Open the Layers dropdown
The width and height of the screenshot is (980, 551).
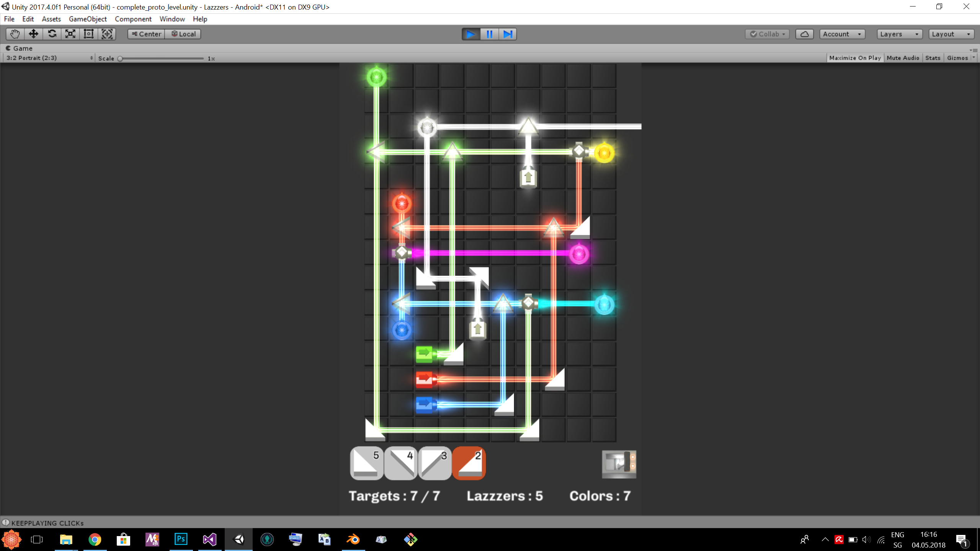pos(899,34)
